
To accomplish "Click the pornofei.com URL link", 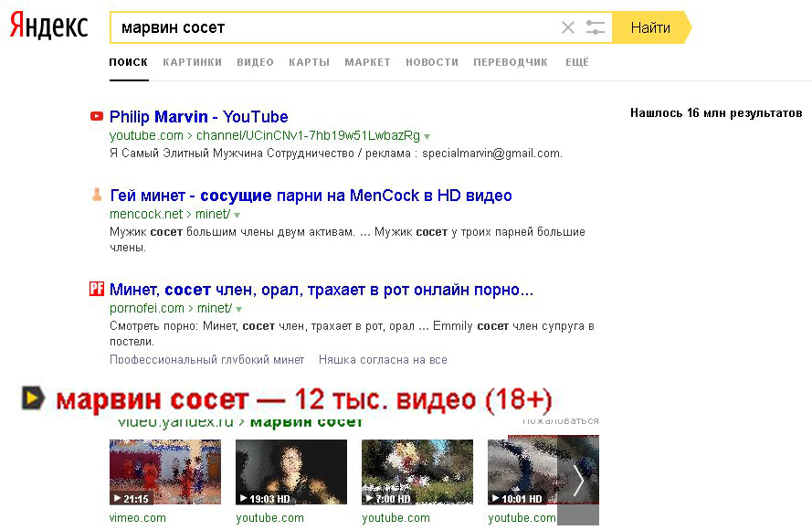I will click(x=171, y=308).
